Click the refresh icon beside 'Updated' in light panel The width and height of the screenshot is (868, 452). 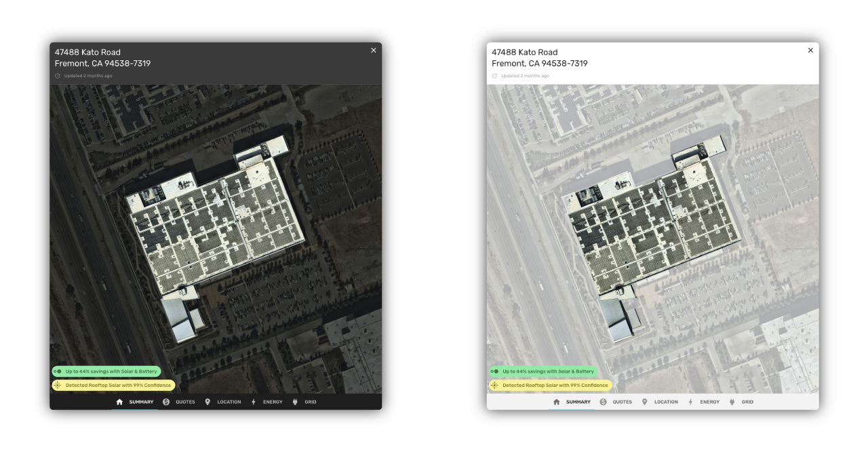494,76
